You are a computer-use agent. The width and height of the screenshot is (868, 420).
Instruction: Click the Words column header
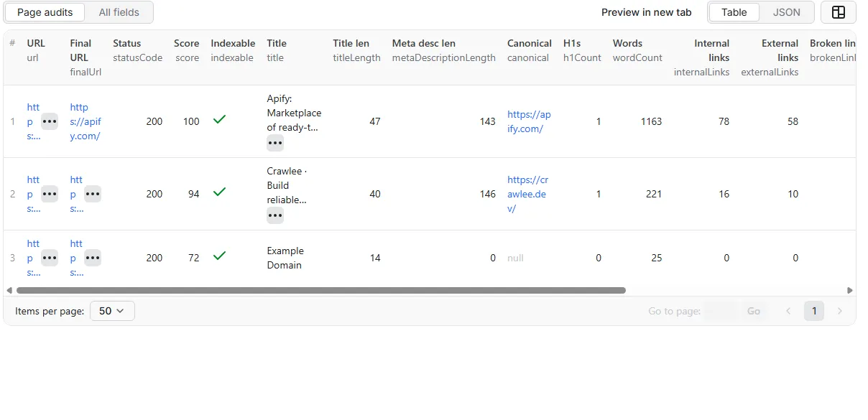637,50
